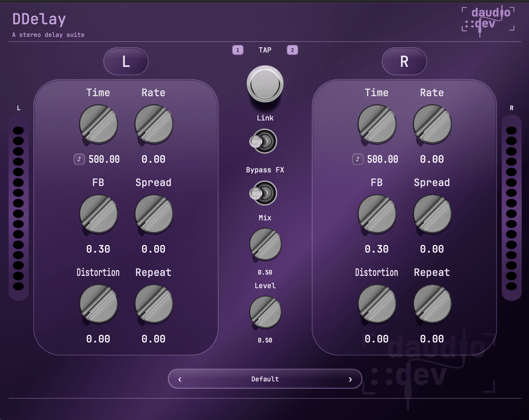Select tap number 1
Viewport: 529px width, 420px height.
(238, 50)
